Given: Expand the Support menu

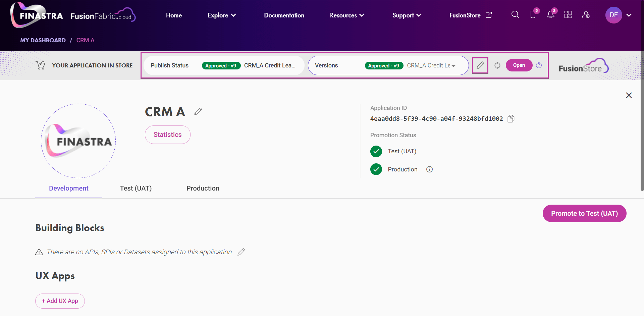Looking at the screenshot, I should 407,15.
